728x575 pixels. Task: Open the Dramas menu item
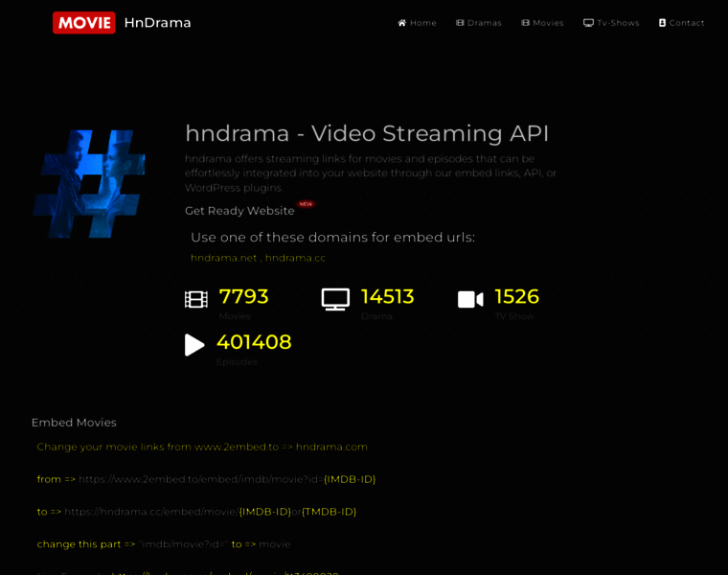(479, 23)
